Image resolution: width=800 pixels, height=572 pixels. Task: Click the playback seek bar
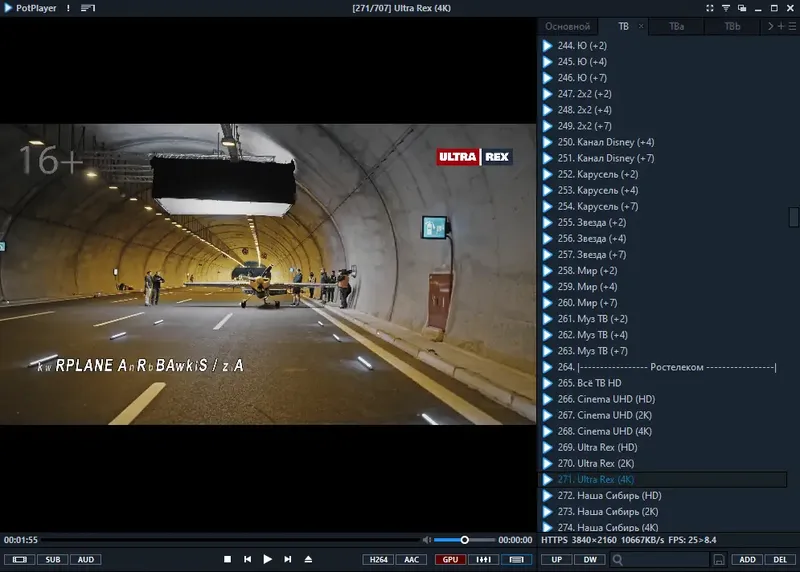pyautogui.click(x=231, y=540)
